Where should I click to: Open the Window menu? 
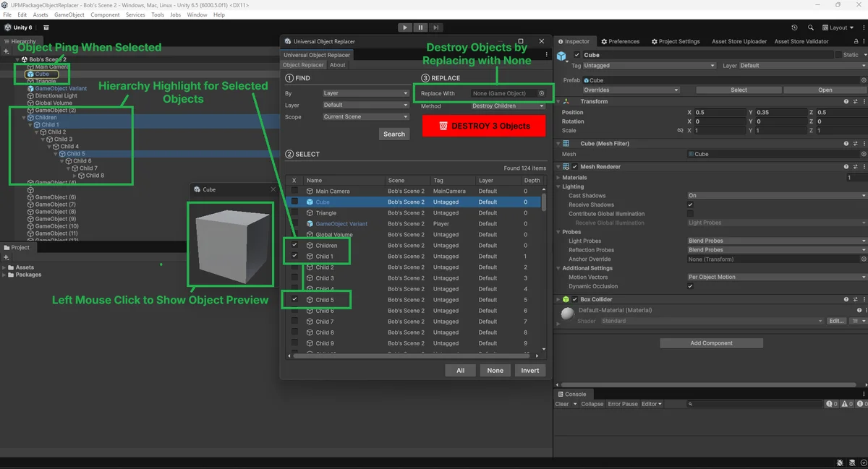[197, 14]
